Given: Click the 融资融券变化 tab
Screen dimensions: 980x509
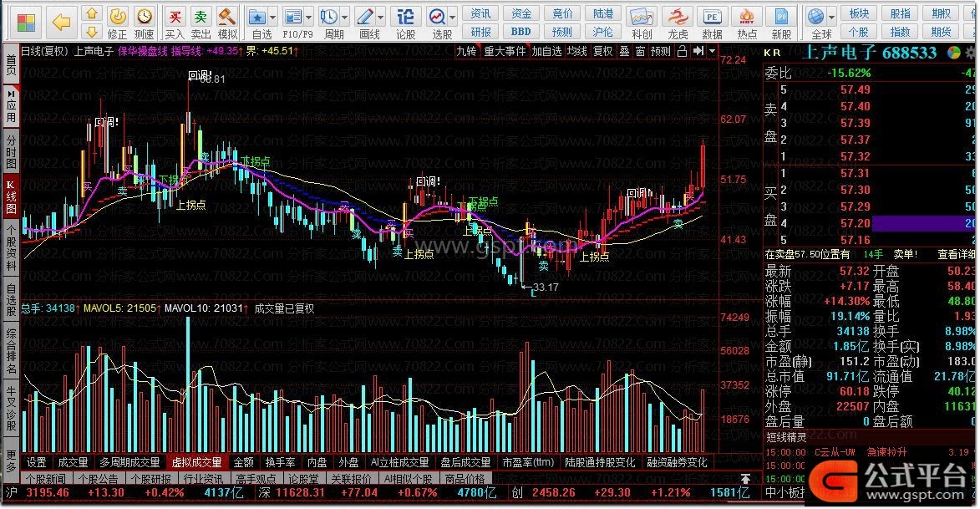Looking at the screenshot, I should [677, 463].
